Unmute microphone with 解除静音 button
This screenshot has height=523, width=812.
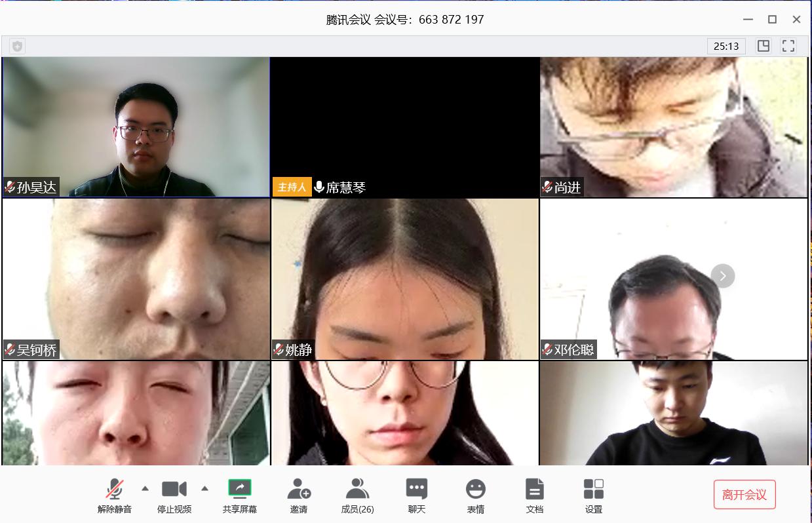115,495
